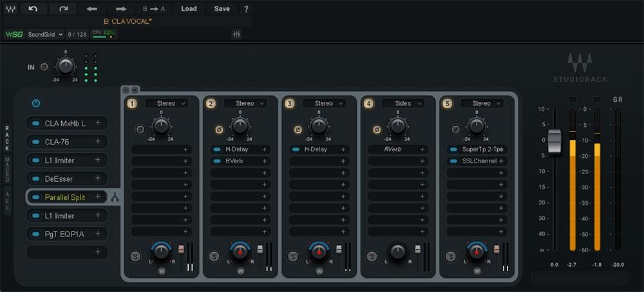Click split 3 input gain knob
The height and width of the screenshot is (292, 644).
[319, 126]
